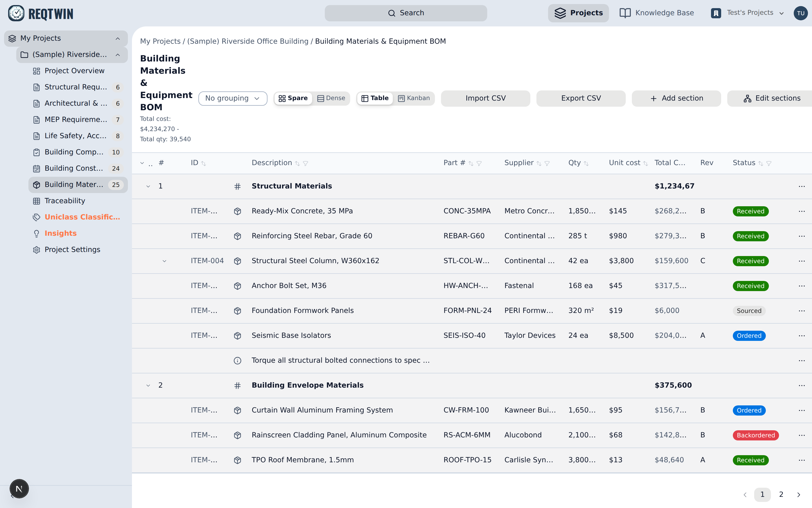Open row menu for Ready-Mix Concrete
The width and height of the screenshot is (812, 508).
(x=802, y=211)
